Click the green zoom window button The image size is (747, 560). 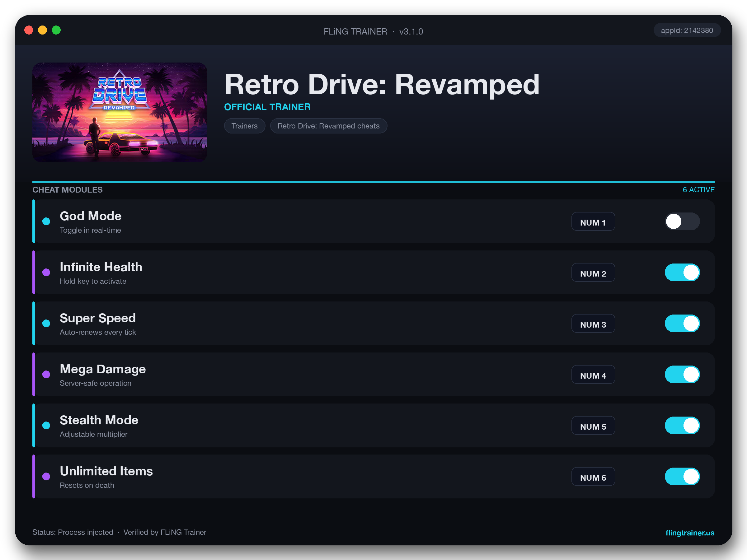tap(56, 30)
